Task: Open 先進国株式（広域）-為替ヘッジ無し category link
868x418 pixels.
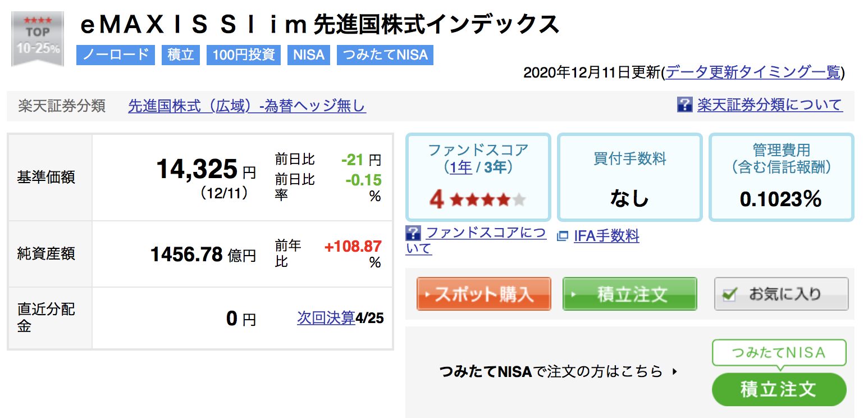Action: click(247, 106)
